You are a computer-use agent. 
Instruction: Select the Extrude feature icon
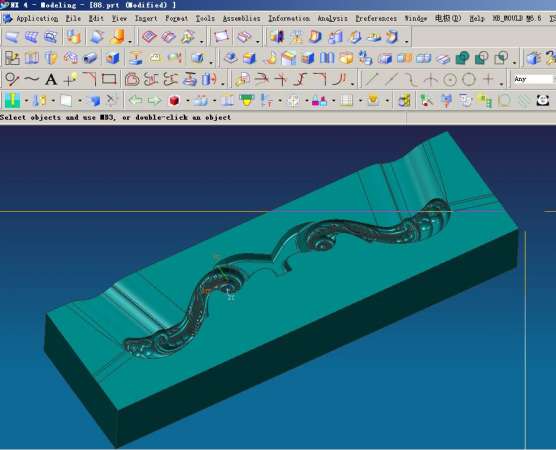(x=31, y=58)
